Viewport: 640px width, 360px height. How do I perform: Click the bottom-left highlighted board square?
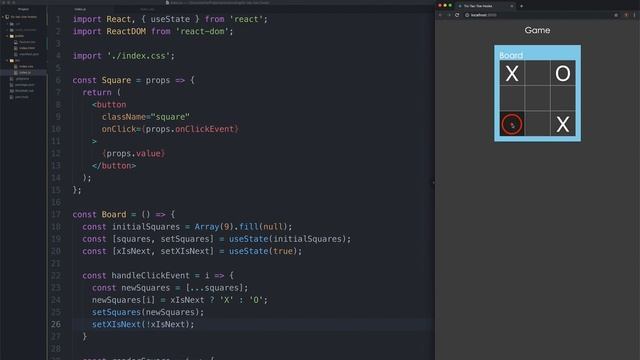512,124
